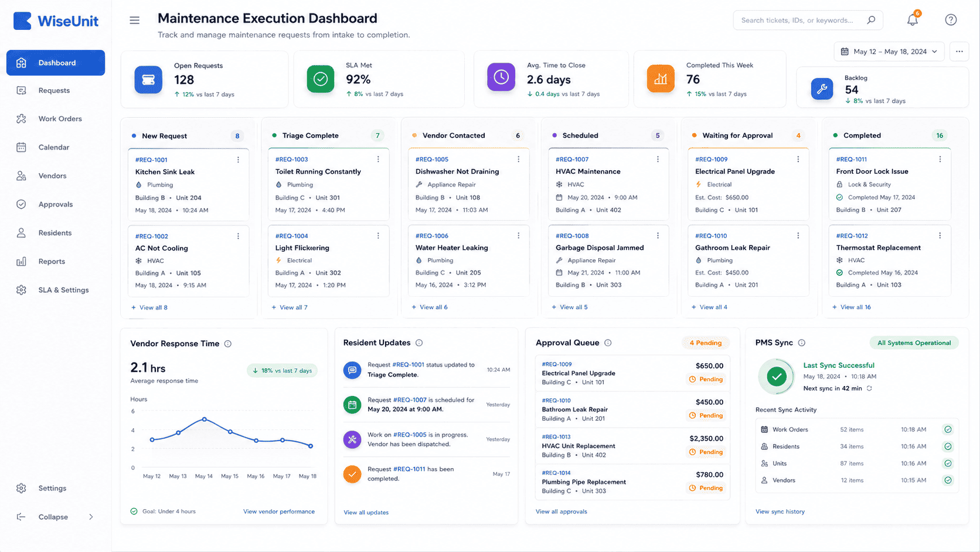Click Work Orders sync status check
Viewport: 980px width, 552px height.
(x=948, y=429)
